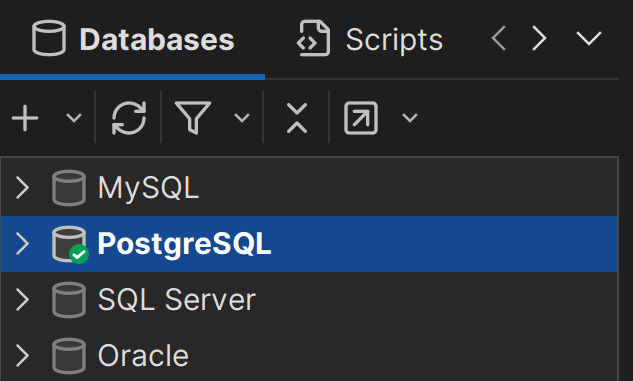
Task: Select the Oracle tree row
Action: (x=309, y=355)
